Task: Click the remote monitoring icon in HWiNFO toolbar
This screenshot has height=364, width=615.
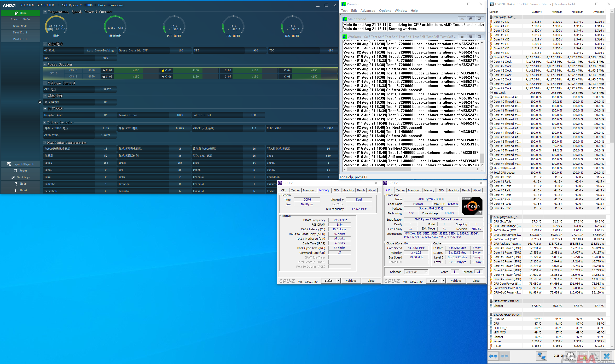Action: point(542,356)
